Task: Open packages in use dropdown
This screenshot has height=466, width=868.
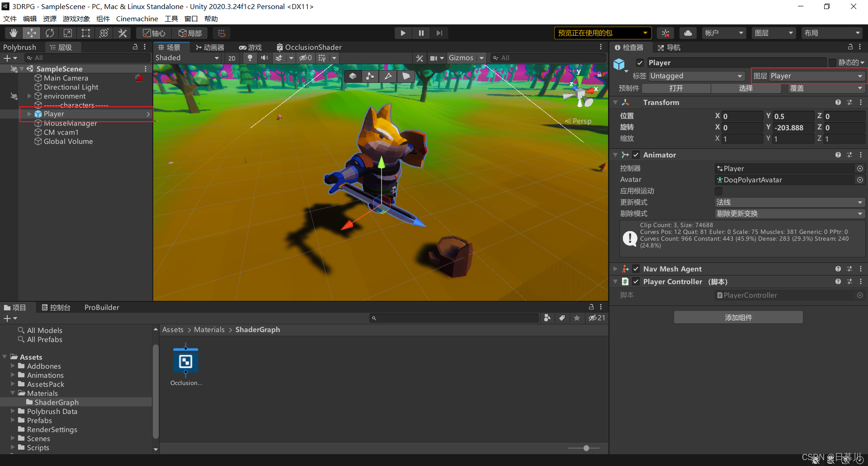Action: pyautogui.click(x=603, y=33)
